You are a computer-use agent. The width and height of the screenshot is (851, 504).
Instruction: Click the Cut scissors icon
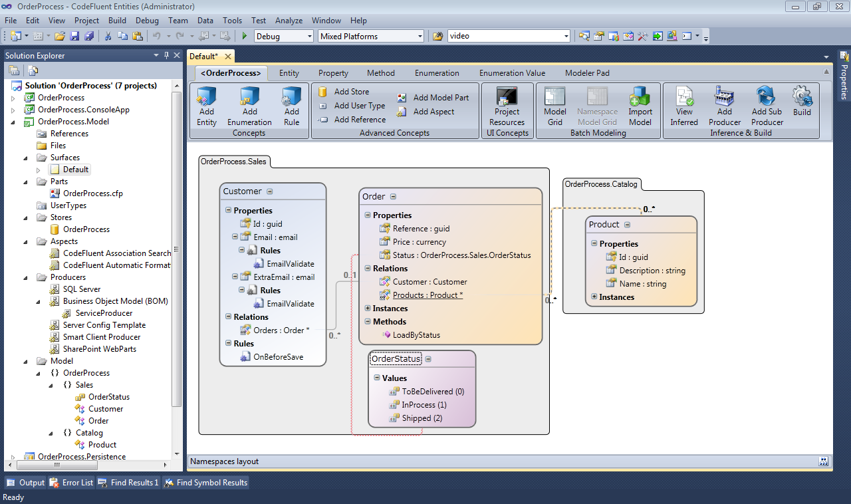[x=108, y=36]
